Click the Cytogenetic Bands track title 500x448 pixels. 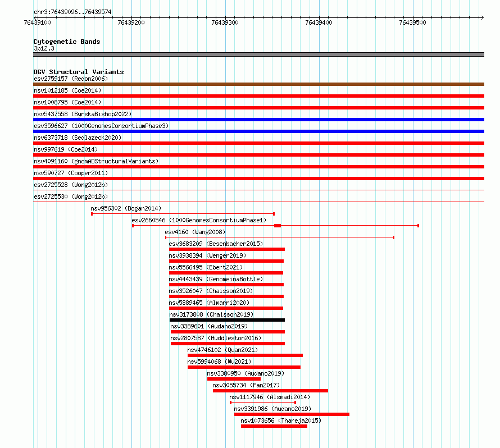pos(67,42)
